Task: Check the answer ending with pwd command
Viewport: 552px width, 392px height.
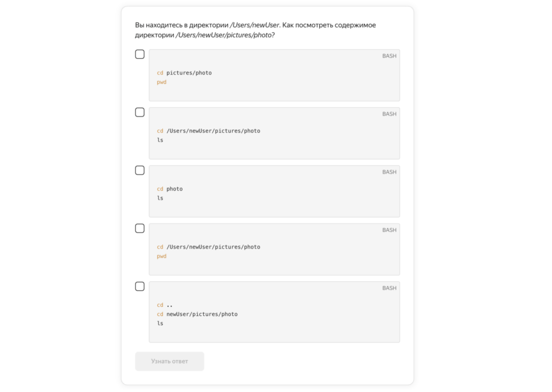Action: pyautogui.click(x=140, y=228)
